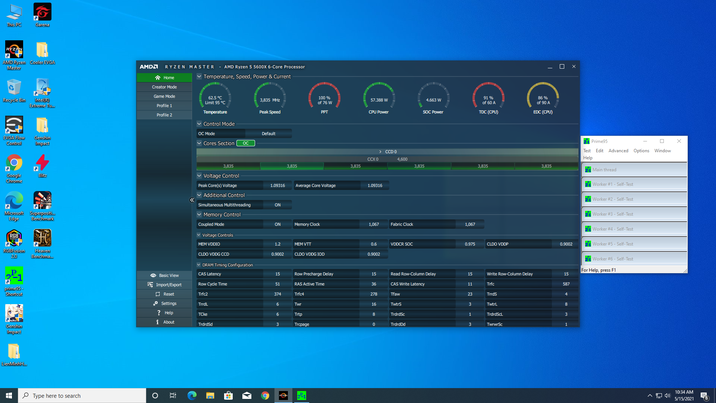Click the MEM VDDIO value
The width and height of the screenshot is (716, 403).
point(278,244)
